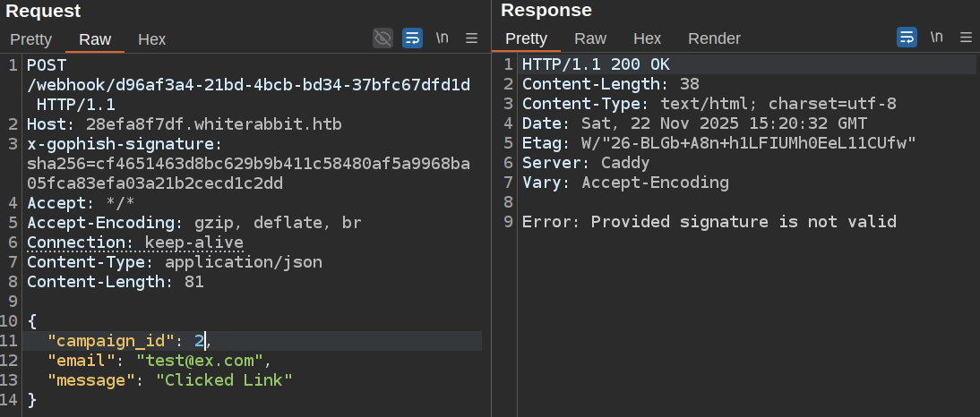Open the Hex tab in Response

pos(647,38)
